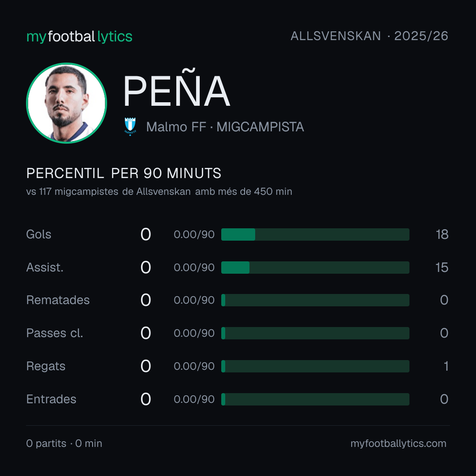This screenshot has height=476, width=476.
Task: Select the Rematades percentile bar
Action: tap(315, 300)
